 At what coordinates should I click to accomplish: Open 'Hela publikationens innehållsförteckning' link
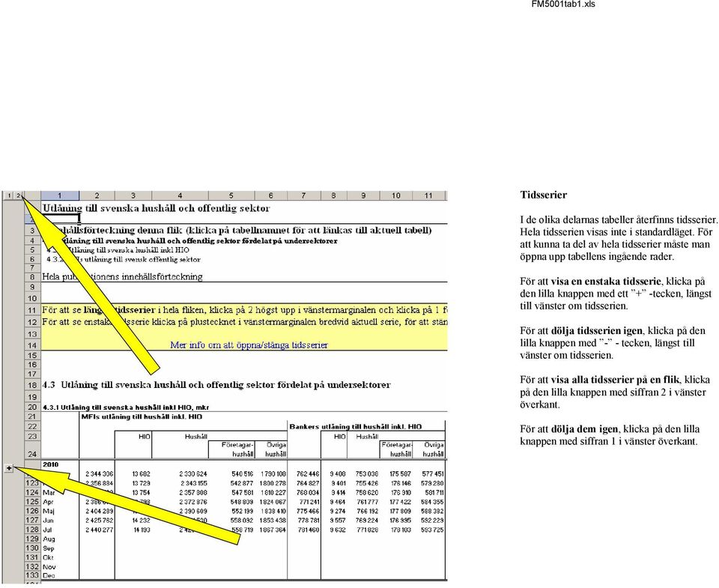click(x=122, y=276)
